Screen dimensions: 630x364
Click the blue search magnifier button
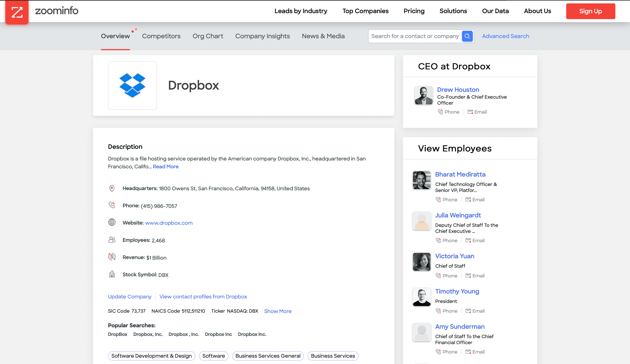click(467, 36)
